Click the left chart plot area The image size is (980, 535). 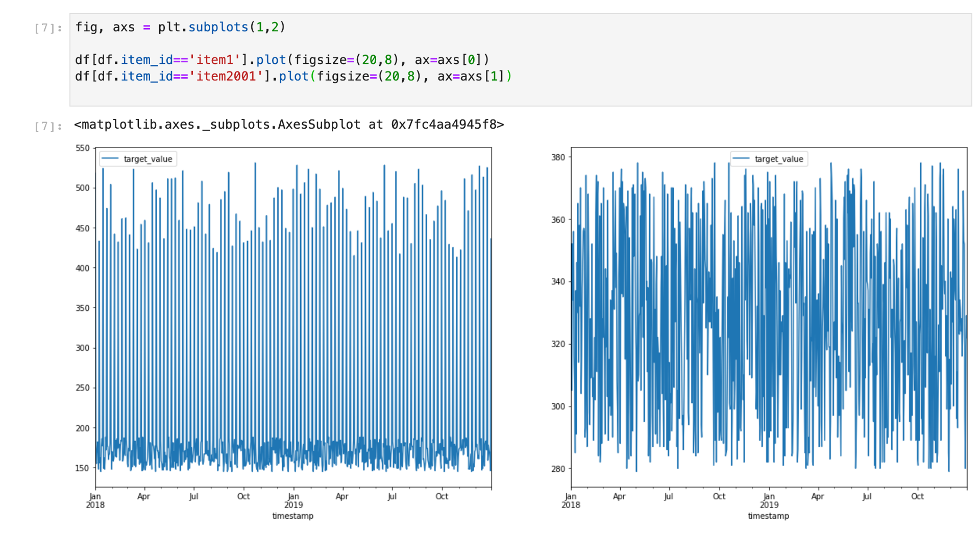[x=293, y=318]
